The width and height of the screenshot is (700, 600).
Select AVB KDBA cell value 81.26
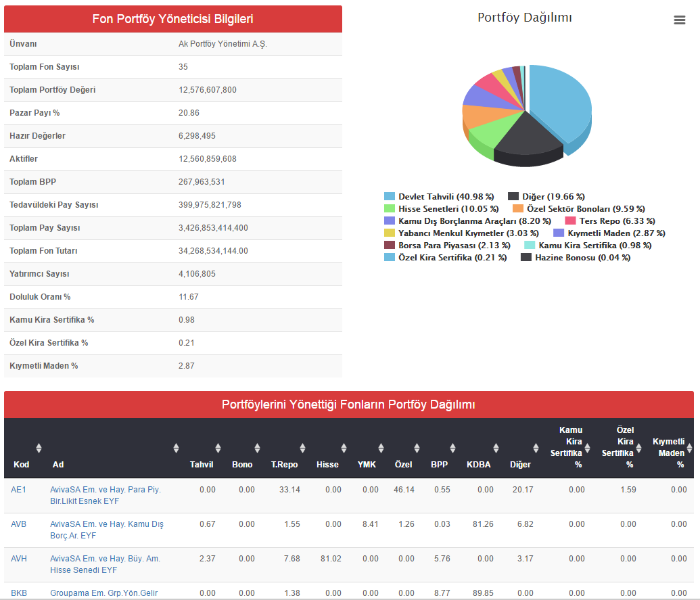[483, 524]
